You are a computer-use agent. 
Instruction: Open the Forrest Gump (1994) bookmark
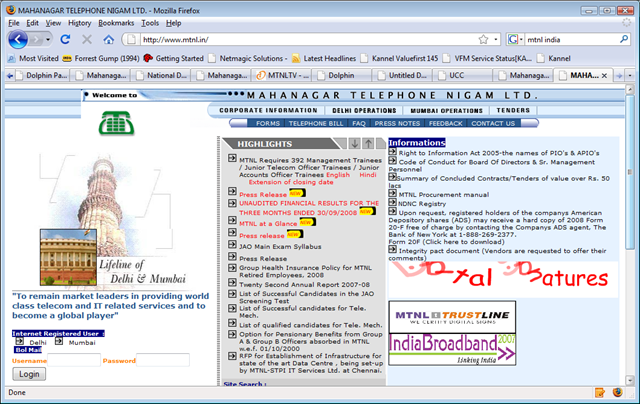[x=101, y=58]
